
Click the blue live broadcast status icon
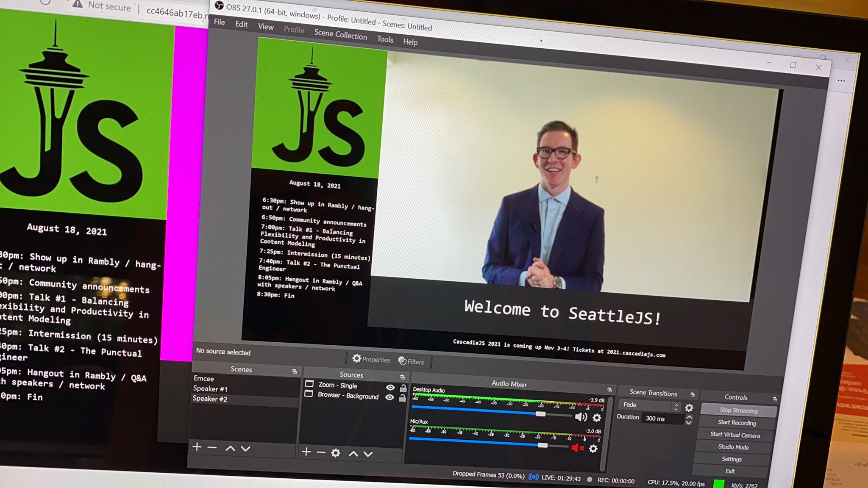pyautogui.click(x=534, y=477)
